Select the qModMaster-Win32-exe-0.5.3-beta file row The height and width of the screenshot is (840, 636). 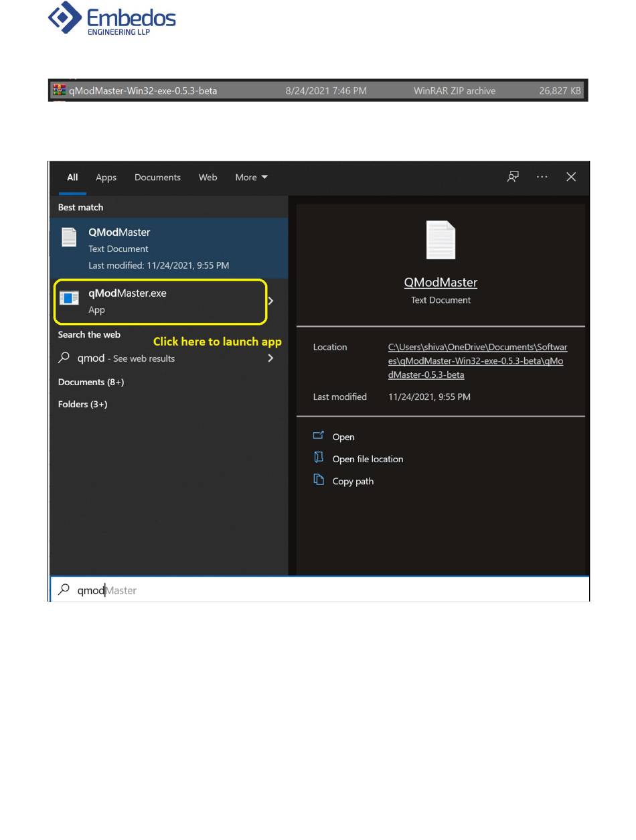[318, 90]
